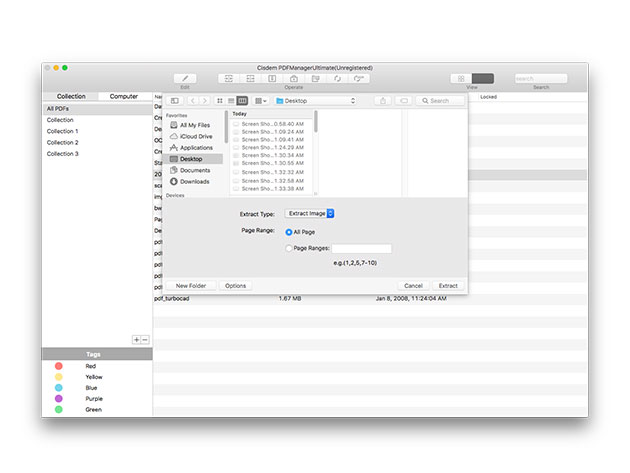
Task: Remove a collection with the minus button
Action: tap(145, 340)
